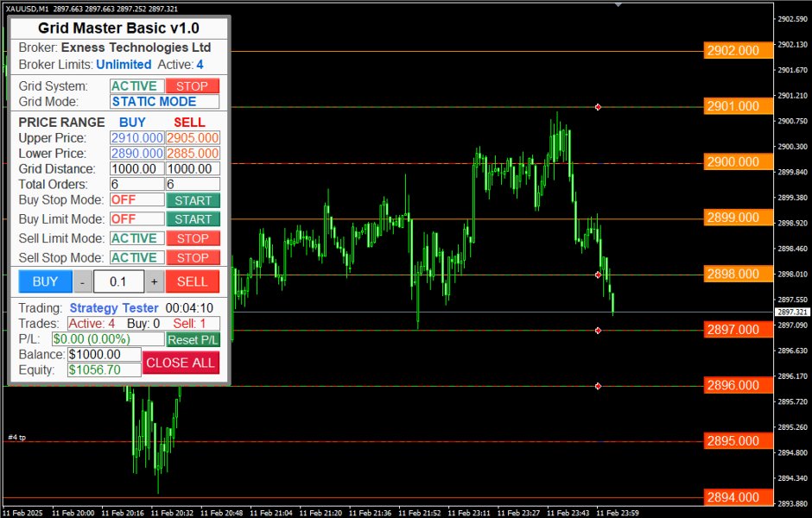Click STOP next to Sell Limit Mode

click(x=192, y=238)
